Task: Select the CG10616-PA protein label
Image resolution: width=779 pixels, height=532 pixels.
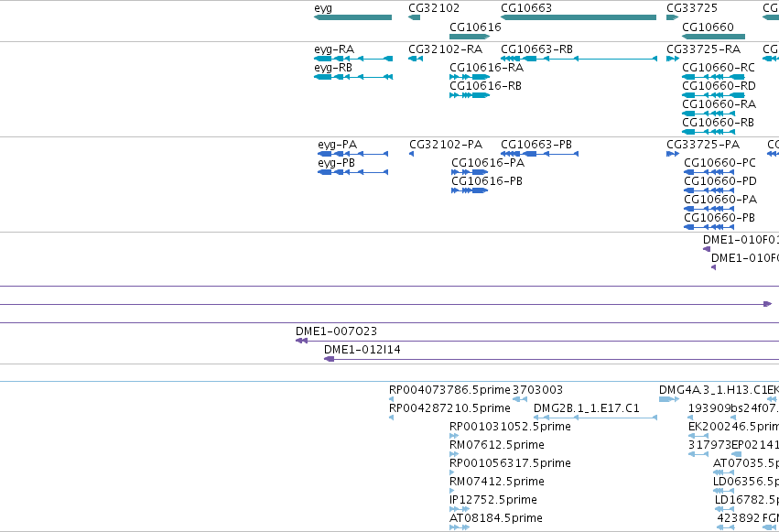Action: click(488, 163)
